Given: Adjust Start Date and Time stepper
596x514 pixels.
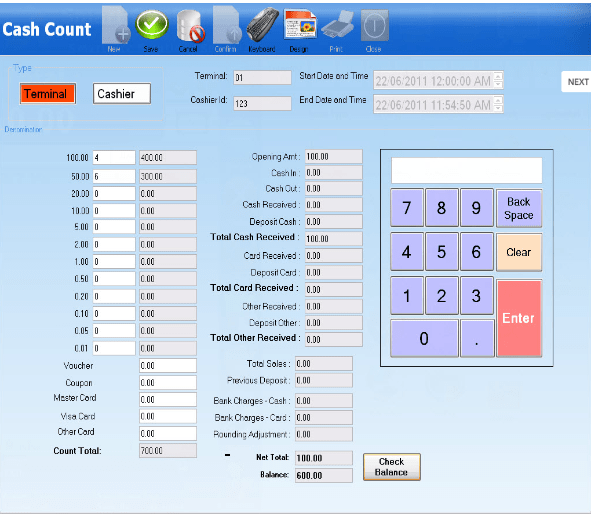Looking at the screenshot, I should pyautogui.click(x=498, y=80).
